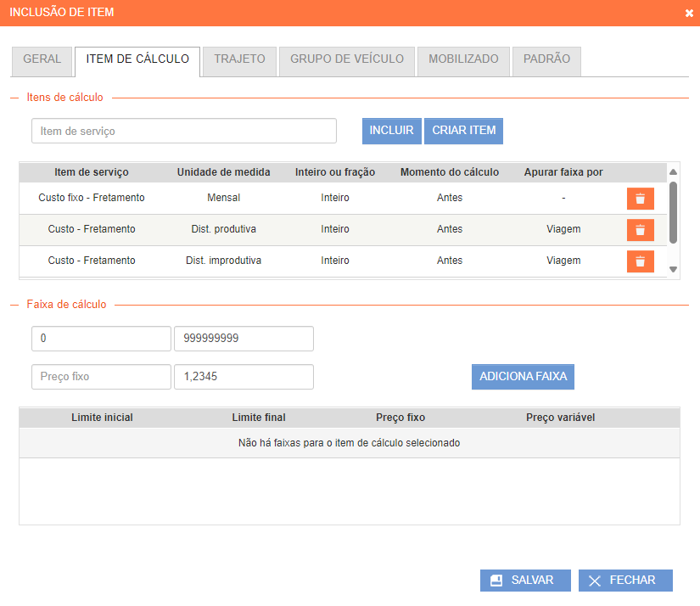Go to the MOBILIZADO tab
This screenshot has width=700, height=606.
(463, 60)
